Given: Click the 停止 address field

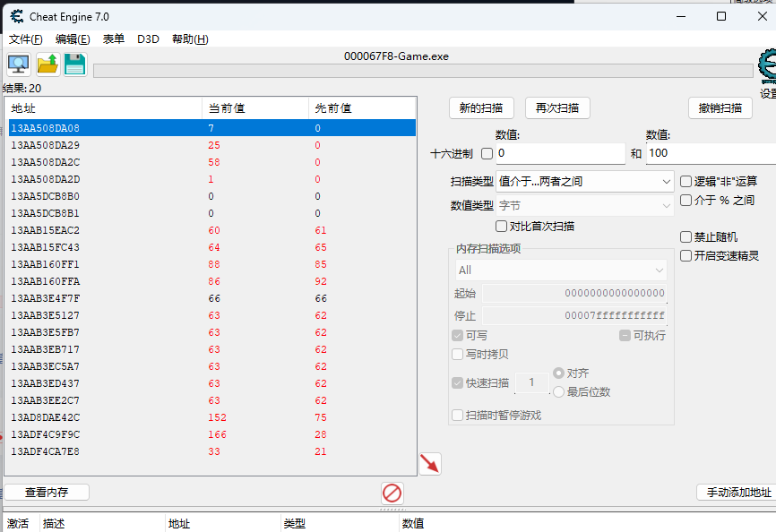Looking at the screenshot, I should coord(574,315).
